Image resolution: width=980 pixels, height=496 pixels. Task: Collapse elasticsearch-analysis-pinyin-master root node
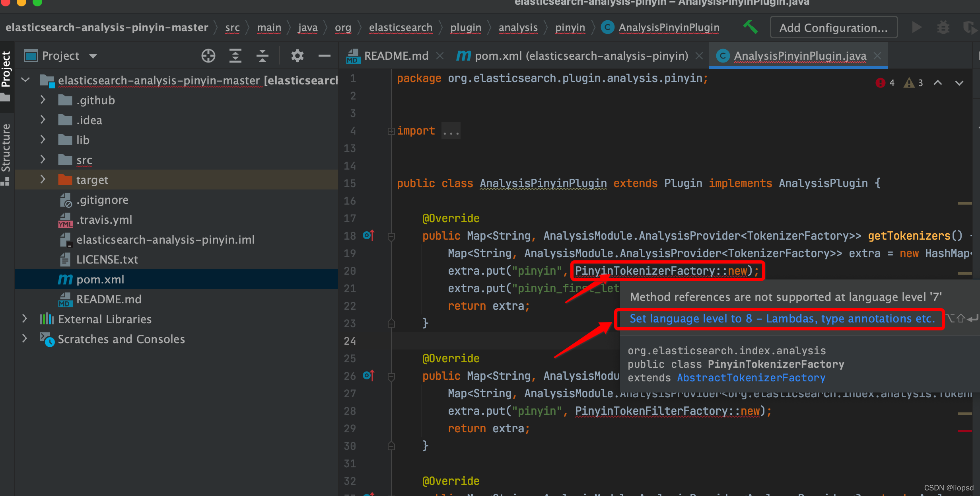pos(25,80)
